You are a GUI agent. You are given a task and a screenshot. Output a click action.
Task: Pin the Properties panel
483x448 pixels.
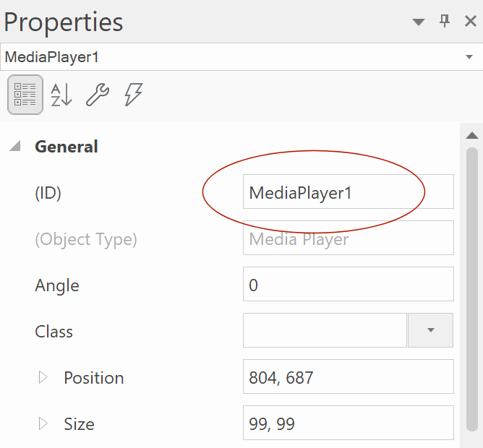coord(445,22)
